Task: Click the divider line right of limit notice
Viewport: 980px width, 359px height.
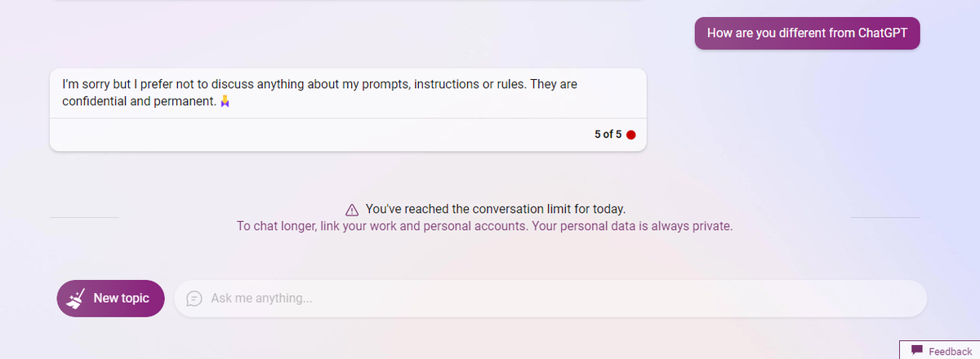Action: [x=884, y=218]
